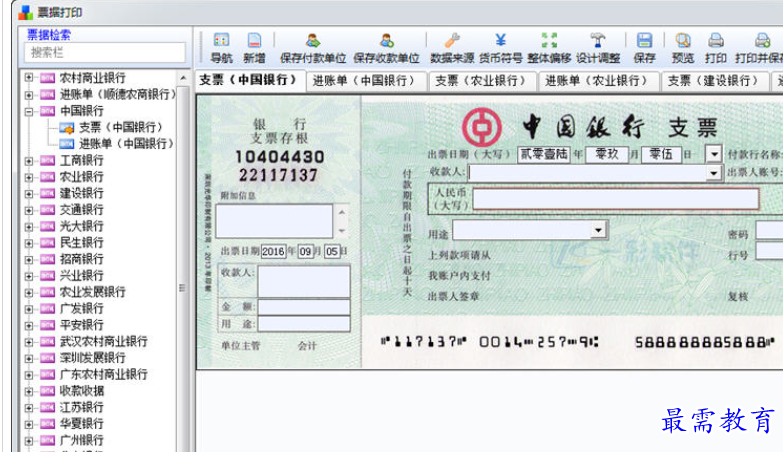Click the 农村商业银行 bank folder icon
This screenshot has width=783, height=452.
pyautogui.click(x=47, y=78)
